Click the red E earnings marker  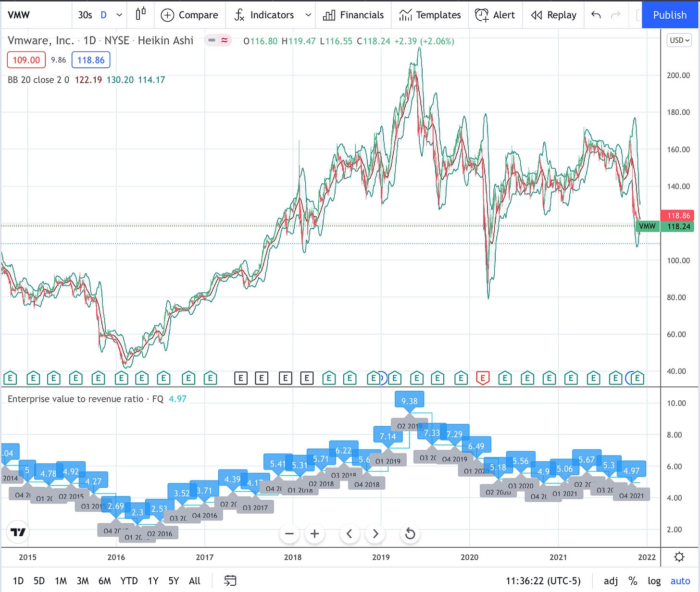point(483,378)
